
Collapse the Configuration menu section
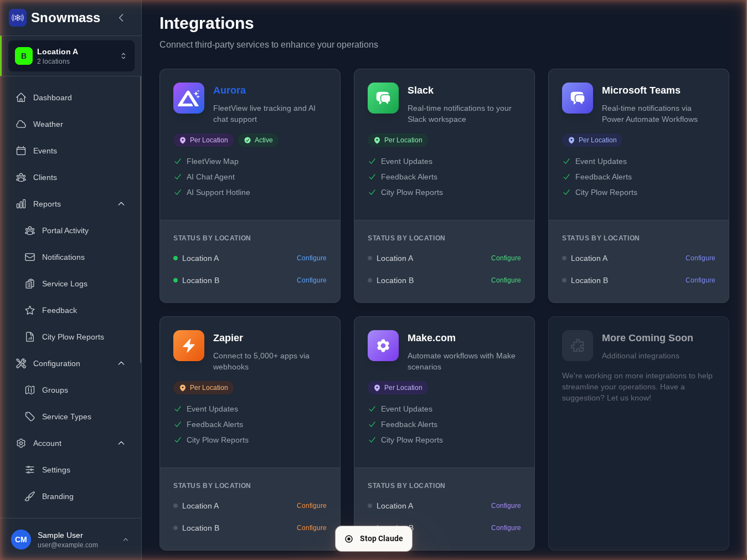[x=121, y=363]
